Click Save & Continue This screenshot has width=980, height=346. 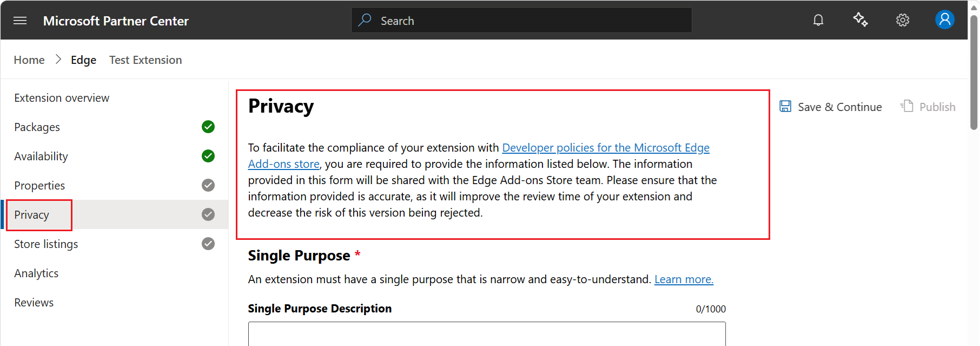coord(831,107)
